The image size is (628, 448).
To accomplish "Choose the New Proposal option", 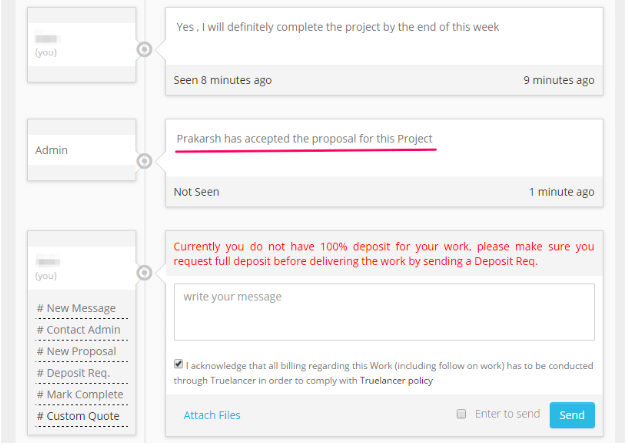I will 76,352.
